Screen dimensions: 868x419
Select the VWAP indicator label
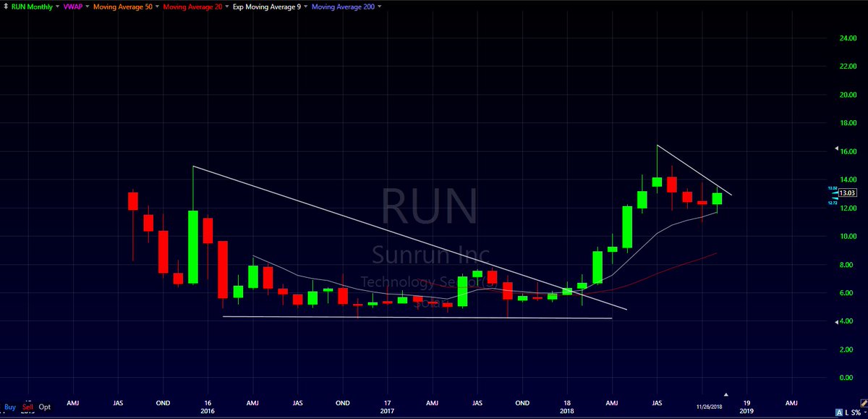[72, 7]
